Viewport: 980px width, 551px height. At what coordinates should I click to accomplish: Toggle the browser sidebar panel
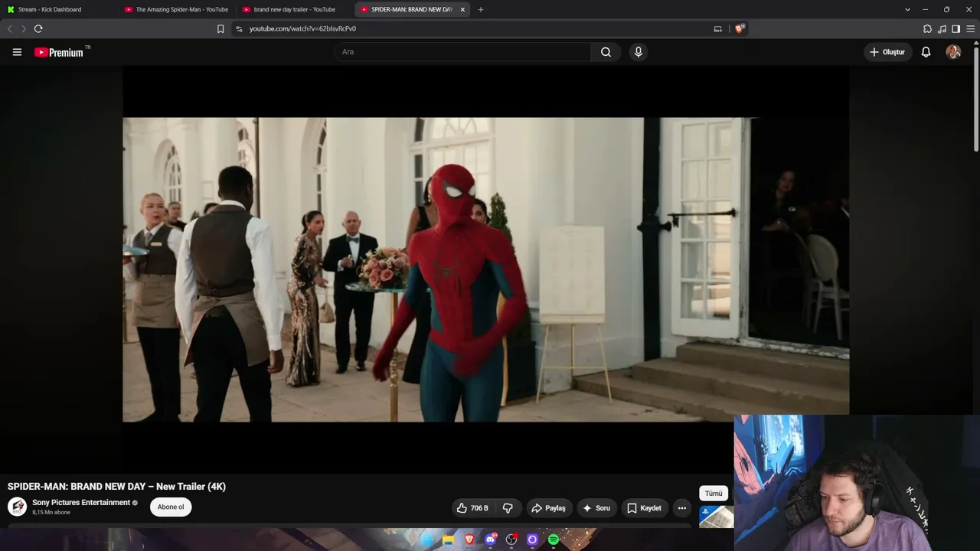[x=956, y=29]
